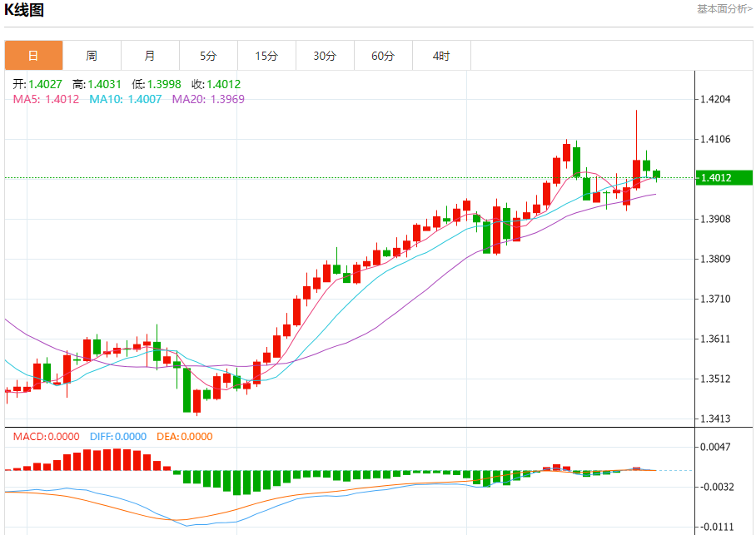
Task: Open the 60分 timeframe tab
Action: click(x=383, y=56)
